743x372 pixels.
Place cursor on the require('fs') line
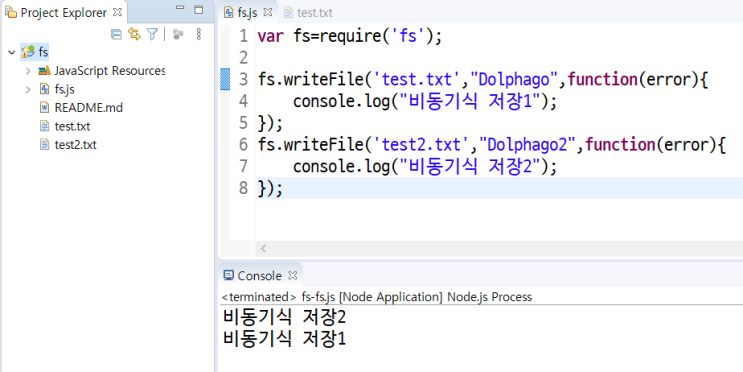(x=350, y=36)
